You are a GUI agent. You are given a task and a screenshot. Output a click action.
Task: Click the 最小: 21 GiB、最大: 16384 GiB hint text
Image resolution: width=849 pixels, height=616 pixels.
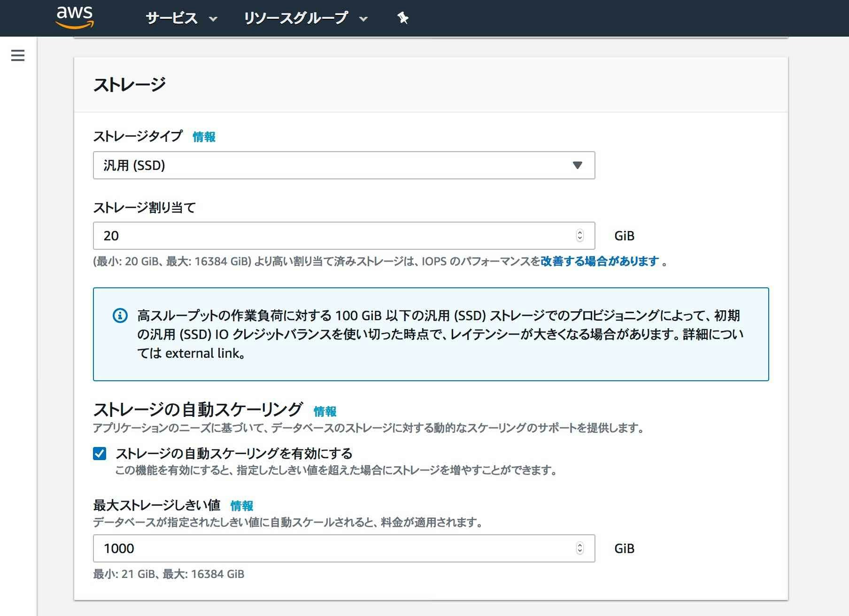[x=169, y=574]
